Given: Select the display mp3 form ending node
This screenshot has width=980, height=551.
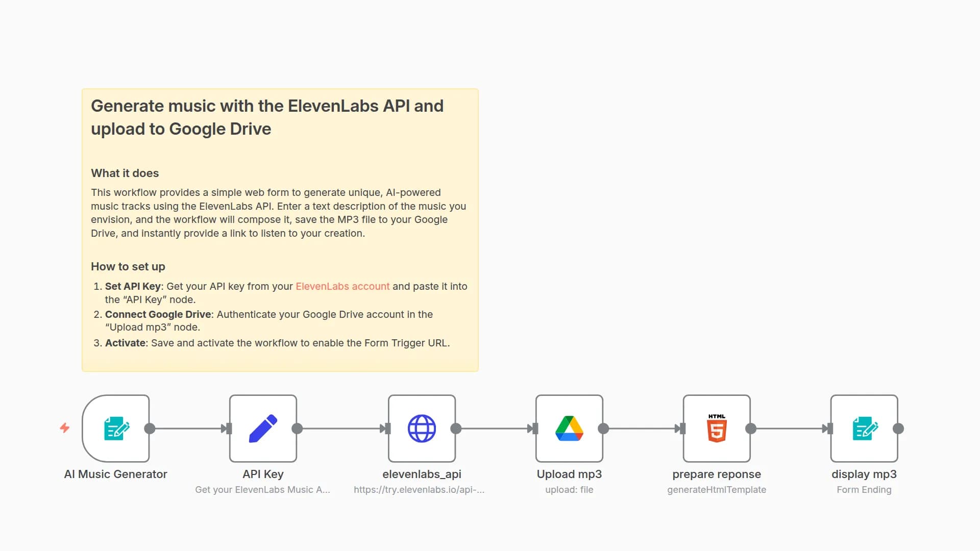Looking at the screenshot, I should tap(864, 429).
